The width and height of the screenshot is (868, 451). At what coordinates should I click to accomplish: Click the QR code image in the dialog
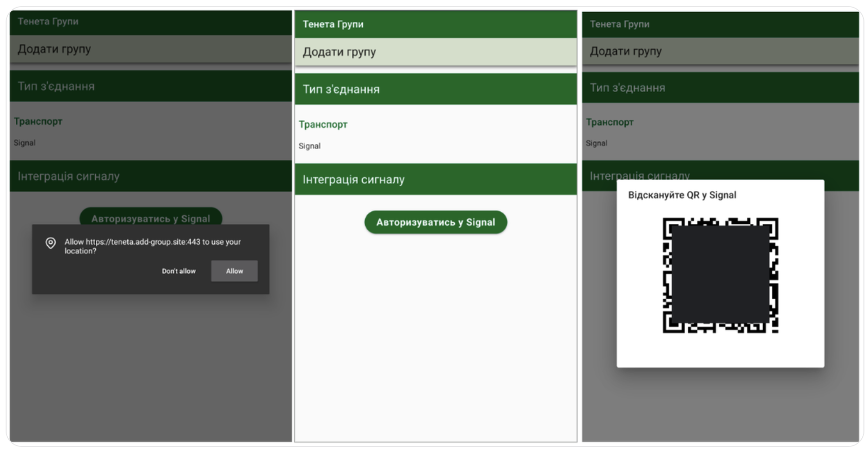720,275
